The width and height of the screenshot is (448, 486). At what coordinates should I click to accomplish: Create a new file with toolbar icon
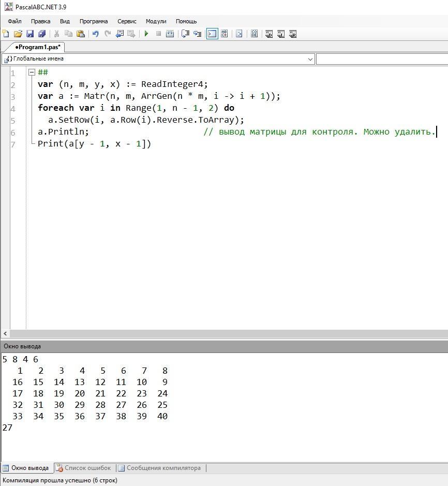tap(6, 34)
